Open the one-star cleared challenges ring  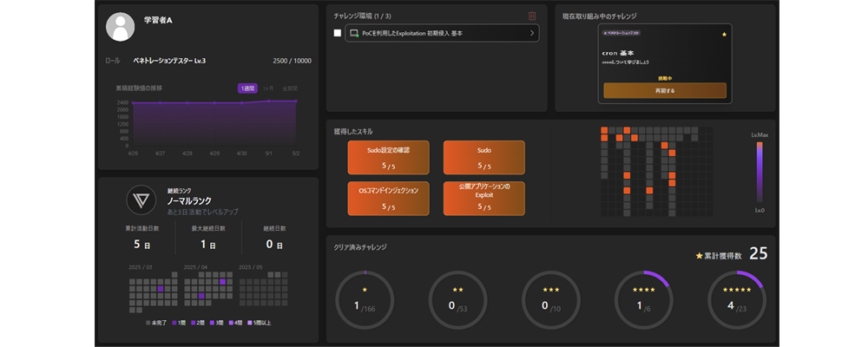click(365, 299)
